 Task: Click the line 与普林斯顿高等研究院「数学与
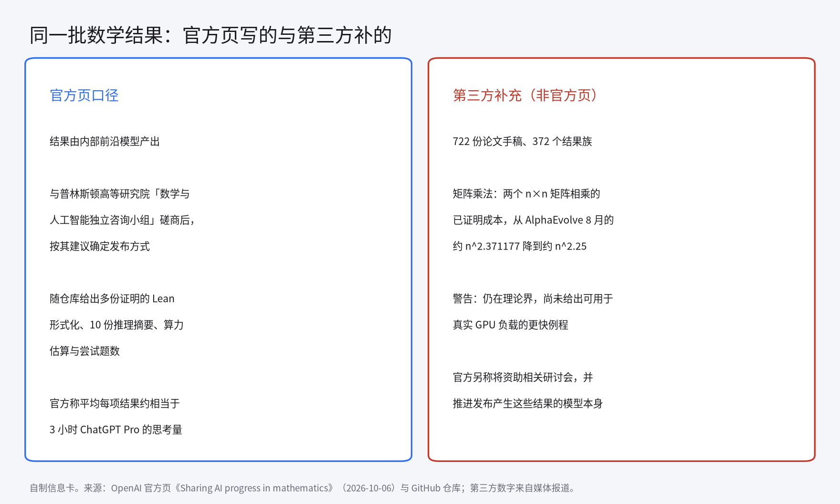pyautogui.click(x=120, y=194)
